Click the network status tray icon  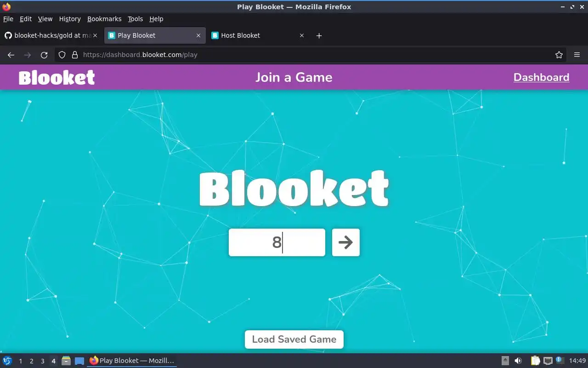pos(548,361)
